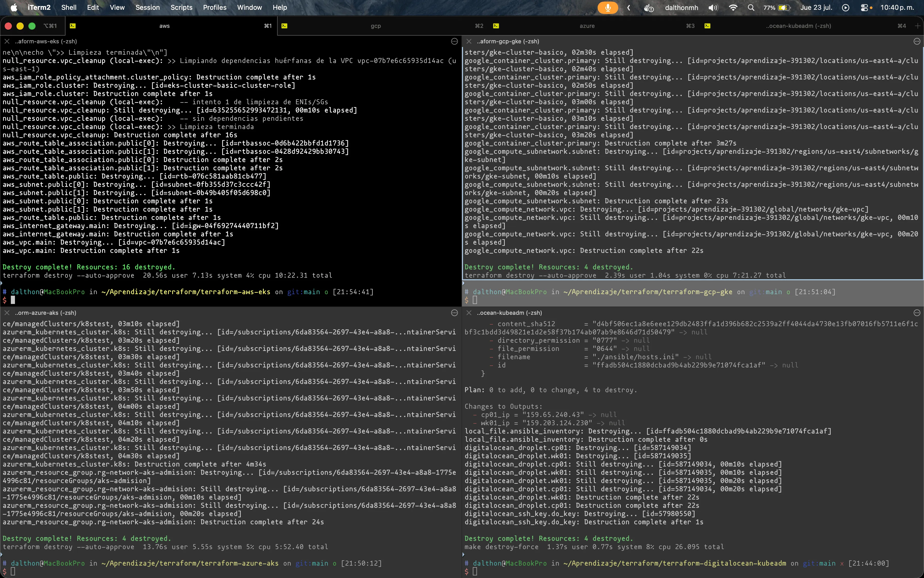The image size is (924, 578).
Task: Click the now playing icon in menu bar
Action: (x=846, y=8)
